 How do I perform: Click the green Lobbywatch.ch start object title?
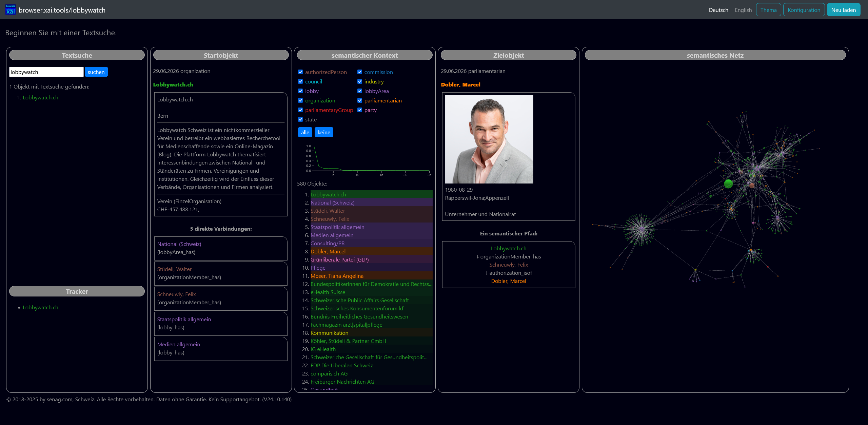(x=173, y=84)
